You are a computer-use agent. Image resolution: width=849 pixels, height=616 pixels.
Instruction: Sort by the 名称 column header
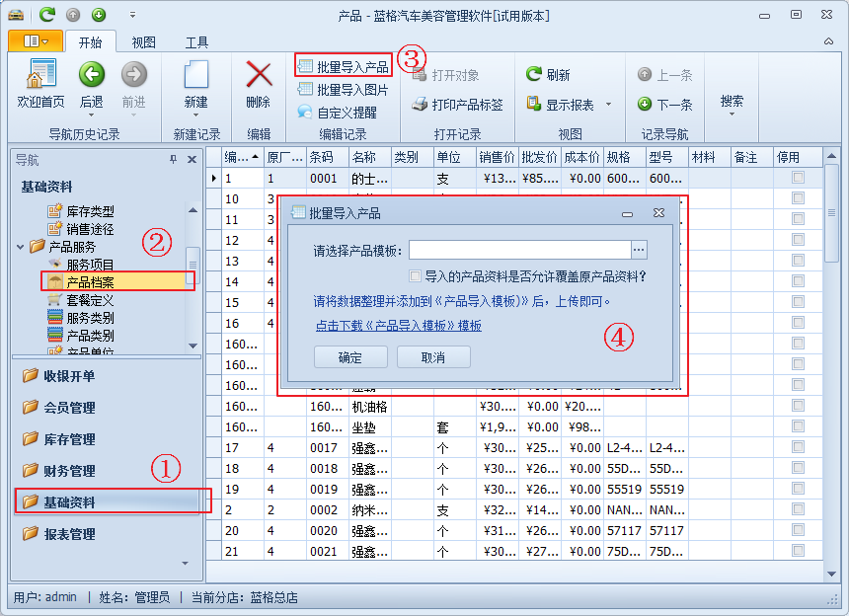click(x=370, y=158)
